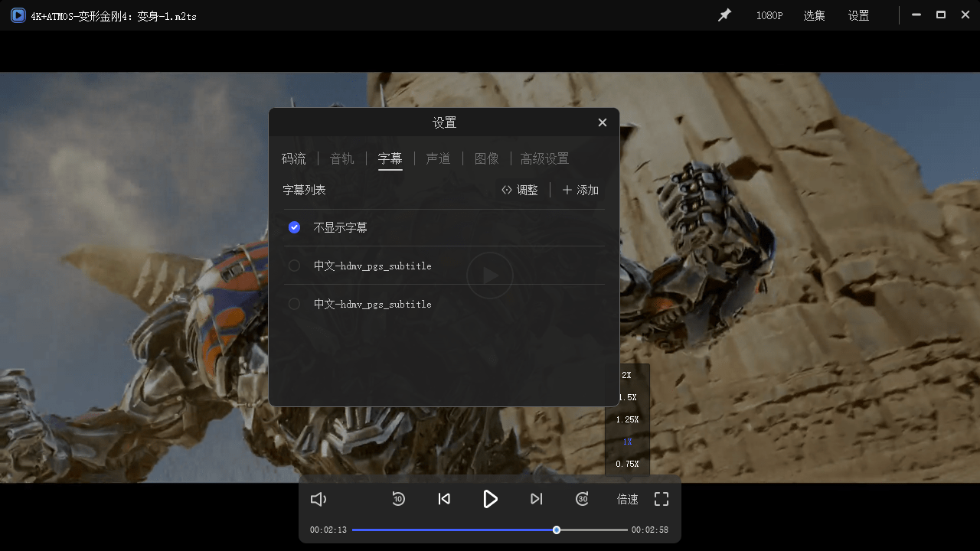The width and height of the screenshot is (980, 551).
Task: Click the large center play overlay
Action: tap(490, 275)
